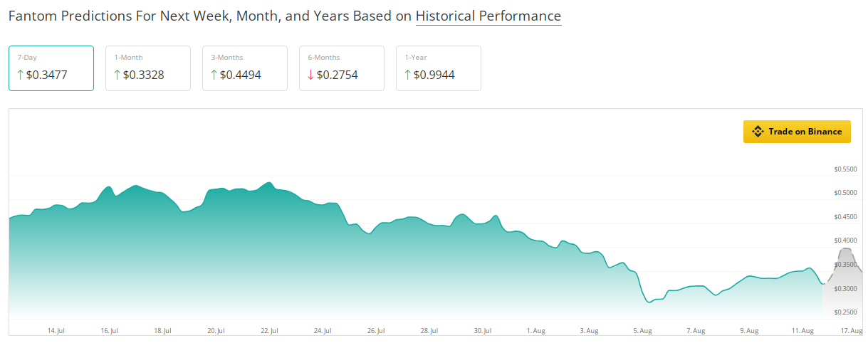Open the Historical Performance link
The image size is (868, 343).
tap(488, 16)
